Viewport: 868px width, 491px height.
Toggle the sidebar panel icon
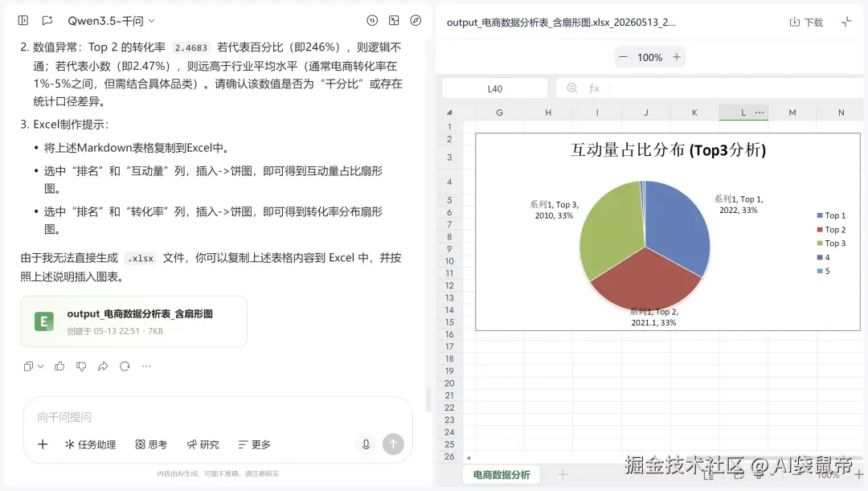pos(23,20)
